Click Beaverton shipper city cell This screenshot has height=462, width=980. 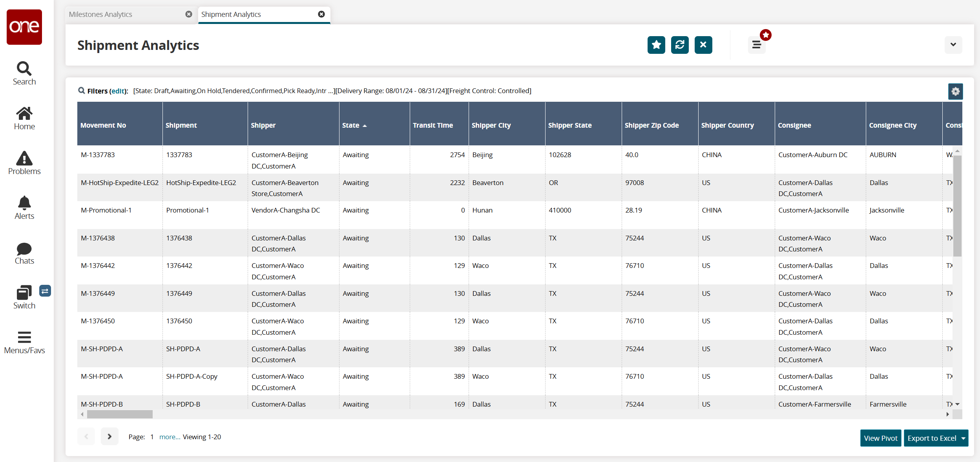[x=507, y=187]
